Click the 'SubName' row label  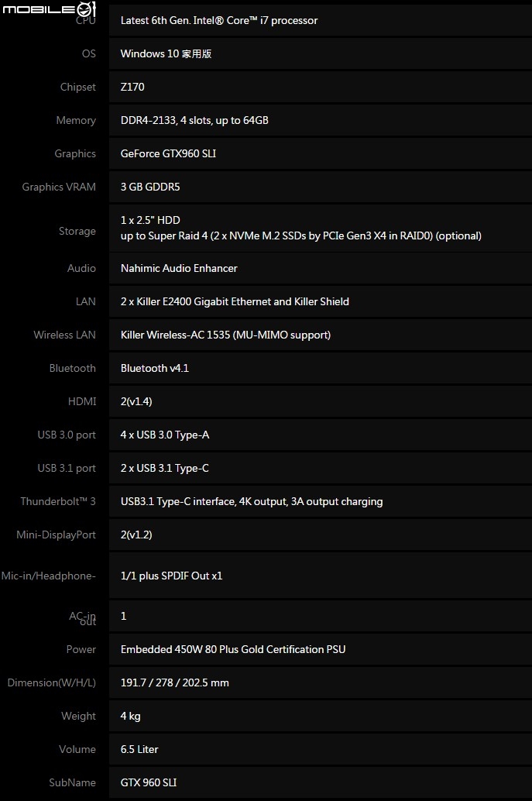(72, 782)
